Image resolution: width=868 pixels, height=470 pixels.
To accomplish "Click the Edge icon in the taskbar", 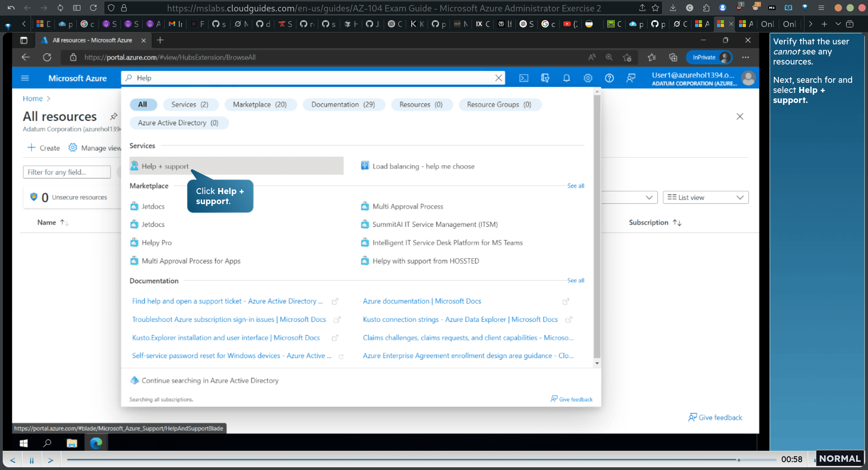I will pos(96,443).
